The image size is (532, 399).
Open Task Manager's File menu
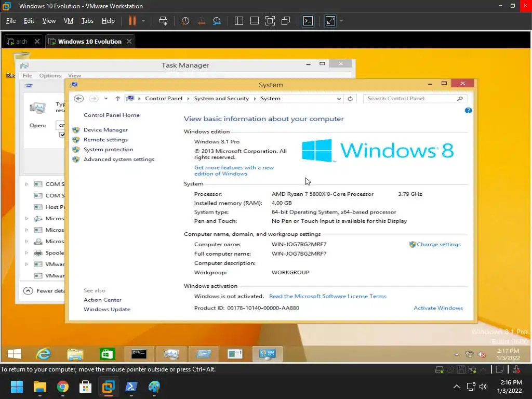pos(28,76)
